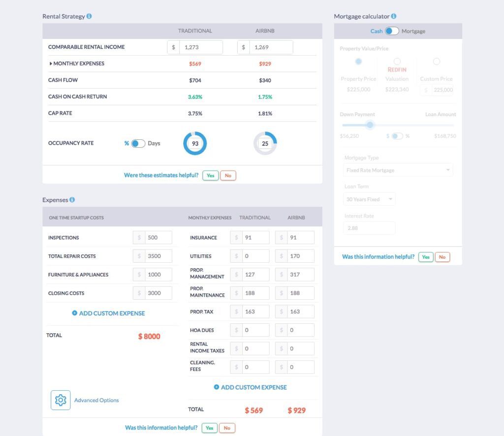
Task: Click the plus icon for monthly custom expense
Action: (217, 387)
